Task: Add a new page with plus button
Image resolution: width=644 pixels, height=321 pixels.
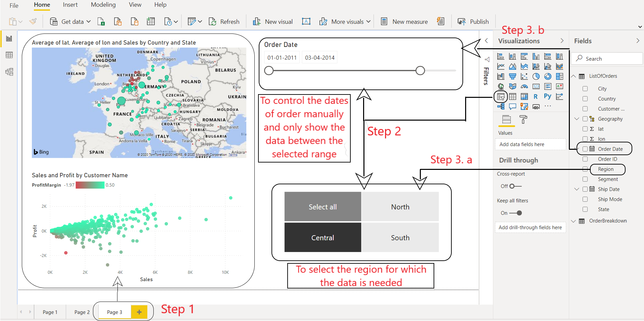Action: point(139,312)
